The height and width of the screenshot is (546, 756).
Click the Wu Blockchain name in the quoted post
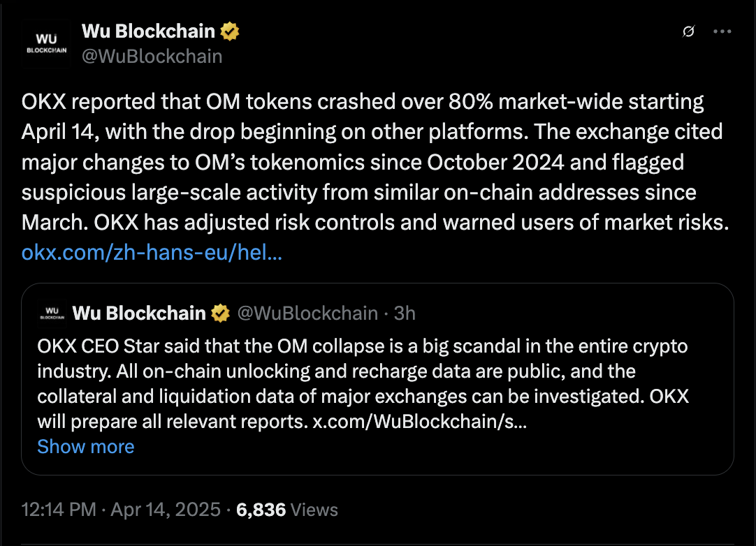139,313
